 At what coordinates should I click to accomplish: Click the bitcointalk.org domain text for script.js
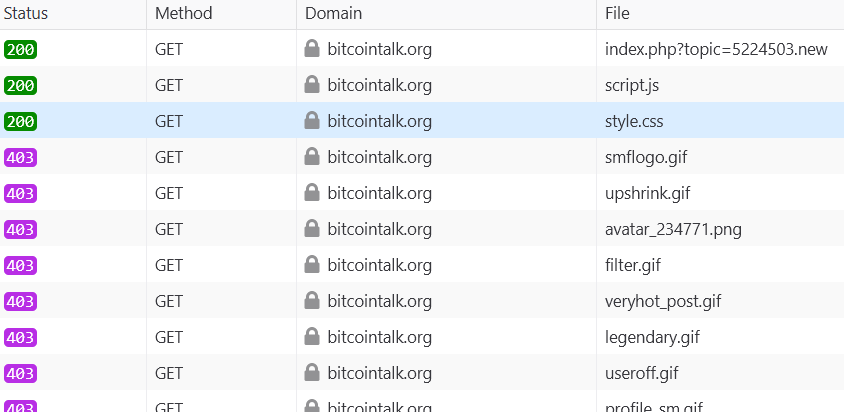coord(379,86)
